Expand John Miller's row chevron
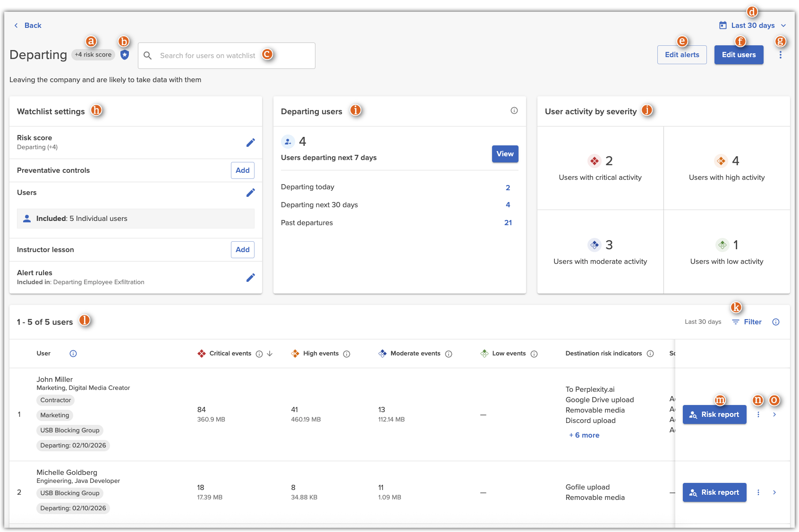The width and height of the screenshot is (799, 532). click(x=774, y=414)
